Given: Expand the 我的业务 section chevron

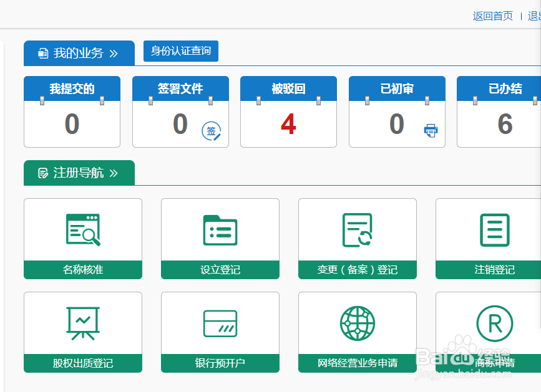Looking at the screenshot, I should point(114,53).
